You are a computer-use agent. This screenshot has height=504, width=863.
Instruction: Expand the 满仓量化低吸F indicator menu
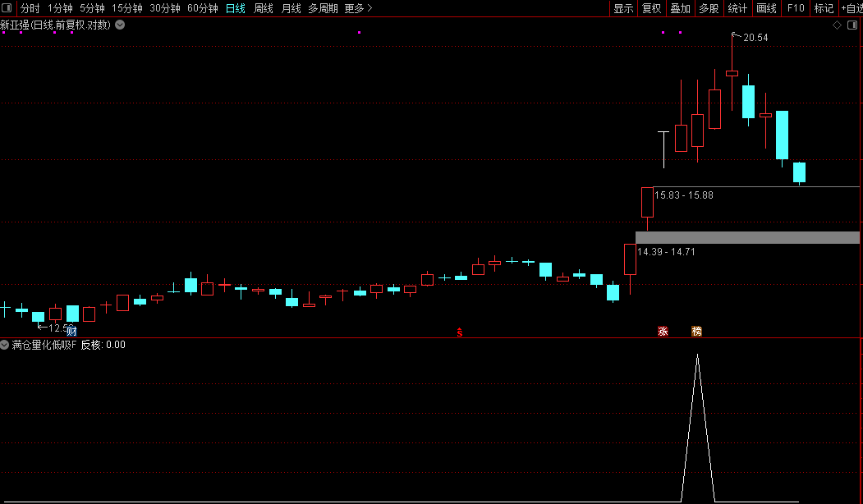[x=4, y=345]
